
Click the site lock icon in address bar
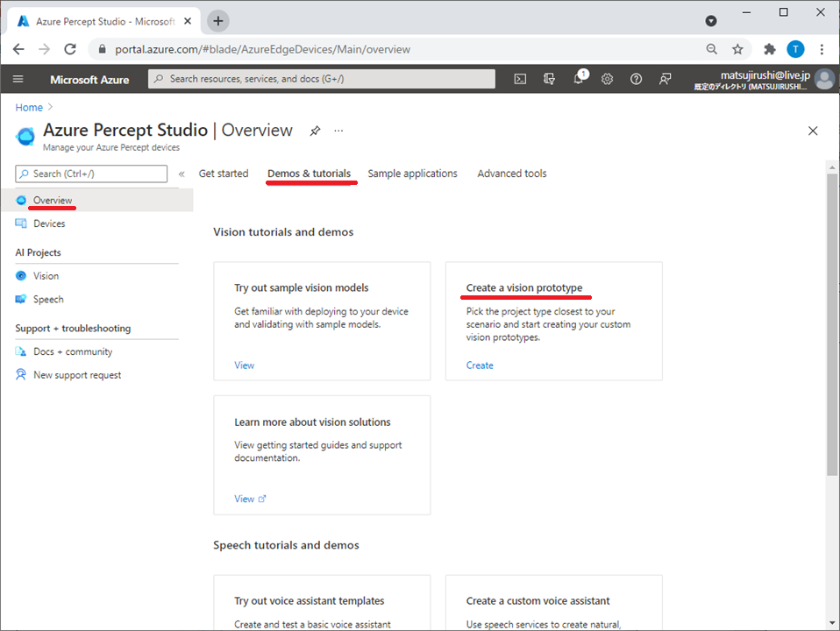(103, 49)
